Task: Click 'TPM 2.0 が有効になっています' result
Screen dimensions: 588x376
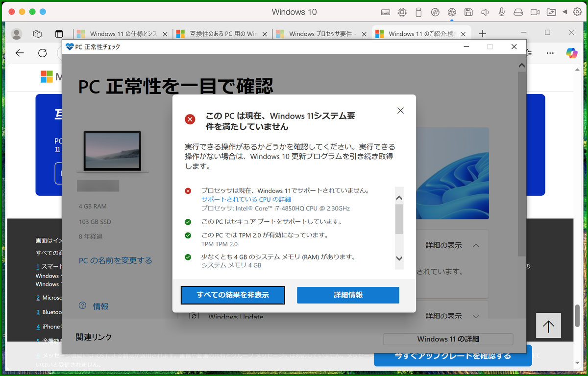Action: tap(265, 235)
